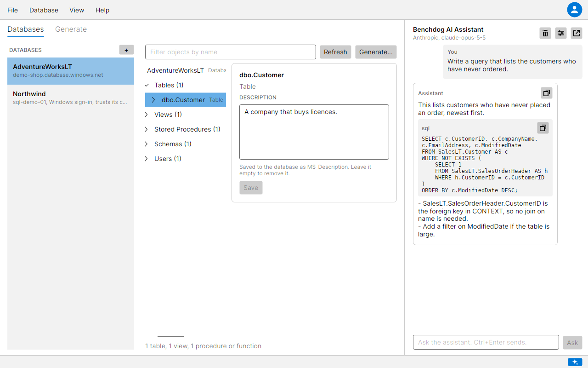Viewport: 588px width, 368px height.
Task: Add a new database with the plus button
Action: point(126,50)
